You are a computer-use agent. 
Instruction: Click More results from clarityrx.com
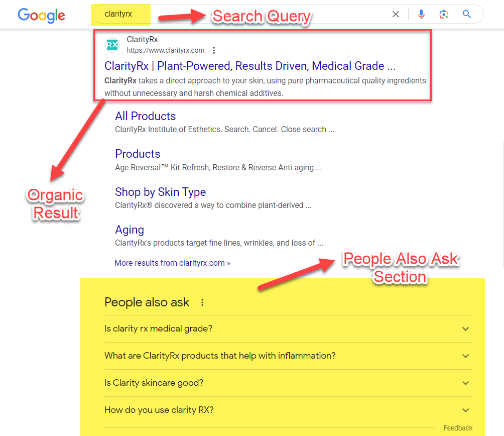(172, 263)
